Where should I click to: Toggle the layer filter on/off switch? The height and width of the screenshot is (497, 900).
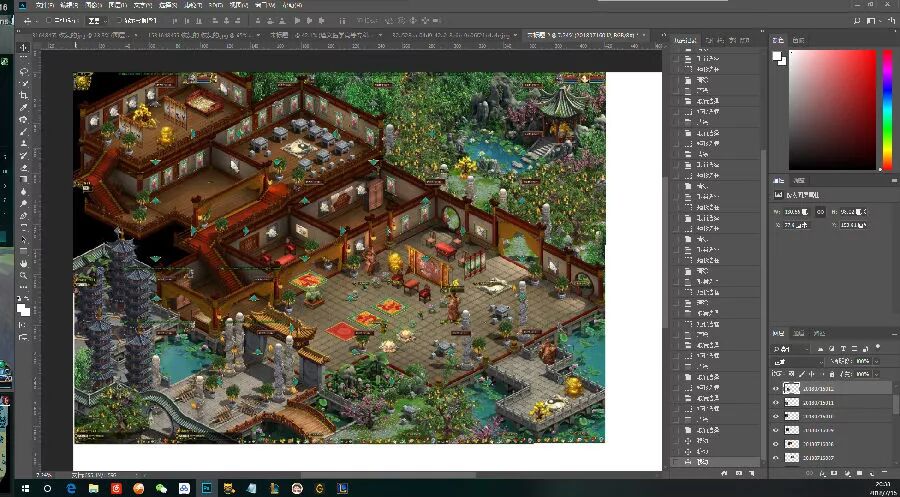pos(878,346)
